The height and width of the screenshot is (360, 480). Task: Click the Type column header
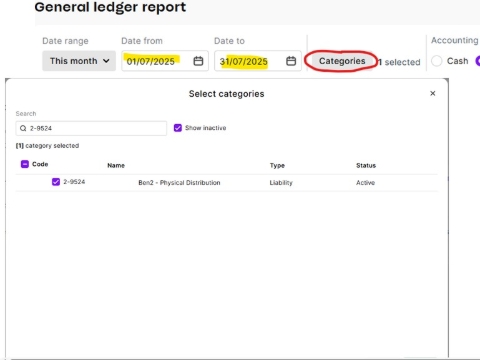277,165
